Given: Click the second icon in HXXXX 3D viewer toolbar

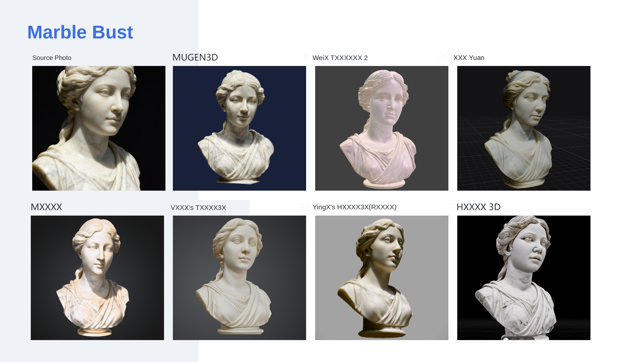Looking at the screenshot, I should (514, 339).
